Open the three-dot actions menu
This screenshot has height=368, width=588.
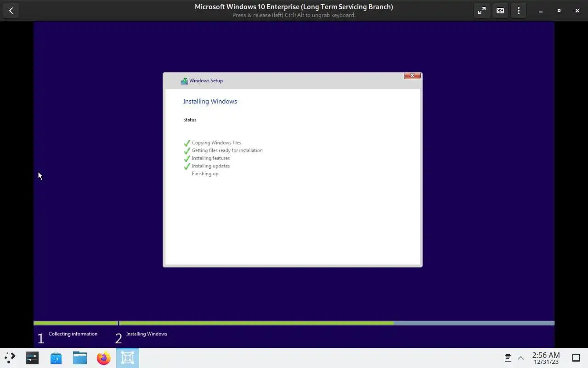pos(519,11)
